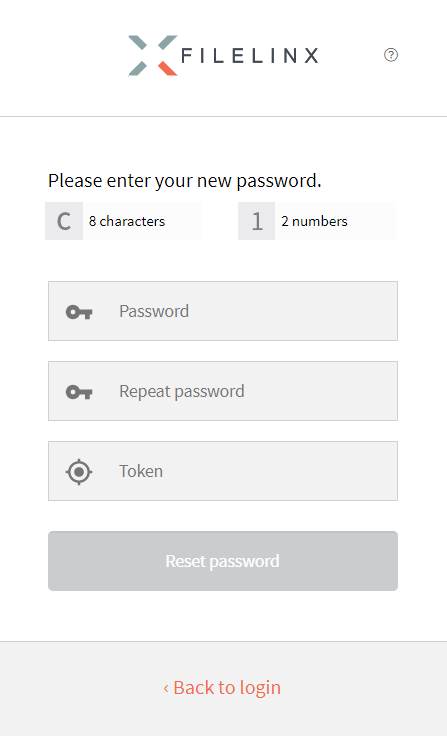This screenshot has width=447, height=736.
Task: Click the FILELINX X-shaped emblem
Action: tap(153, 55)
